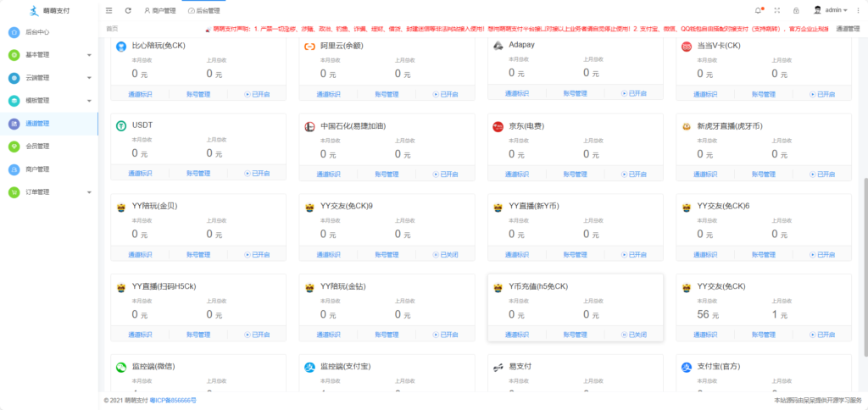Open the admin user dropdown
Viewport: 868px width, 410px height.
(837, 10)
